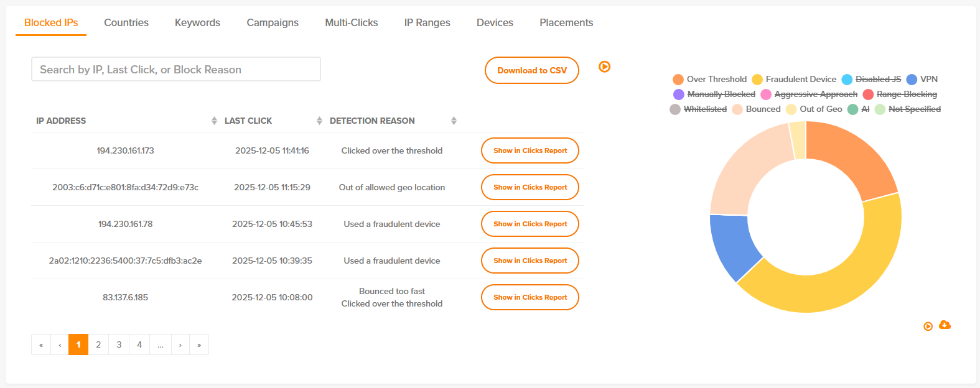Image resolution: width=980 pixels, height=388 pixels.
Task: Click the play icon below the donut chart
Action: 928,326
